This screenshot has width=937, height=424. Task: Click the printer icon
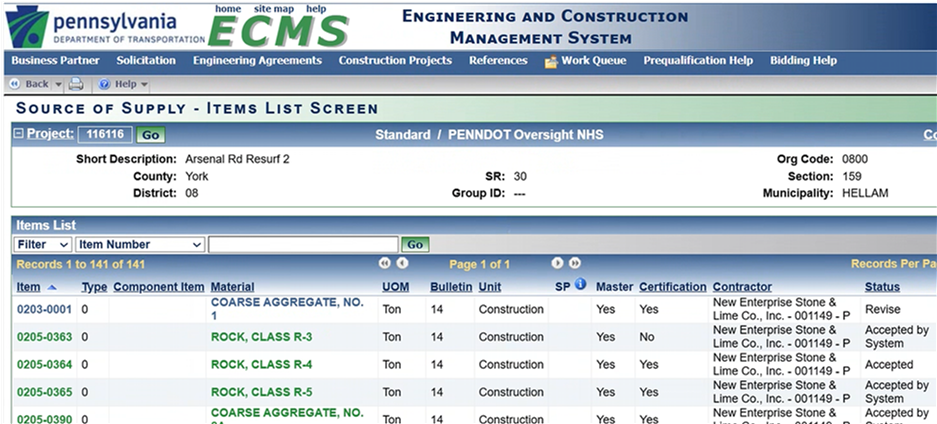(76, 84)
